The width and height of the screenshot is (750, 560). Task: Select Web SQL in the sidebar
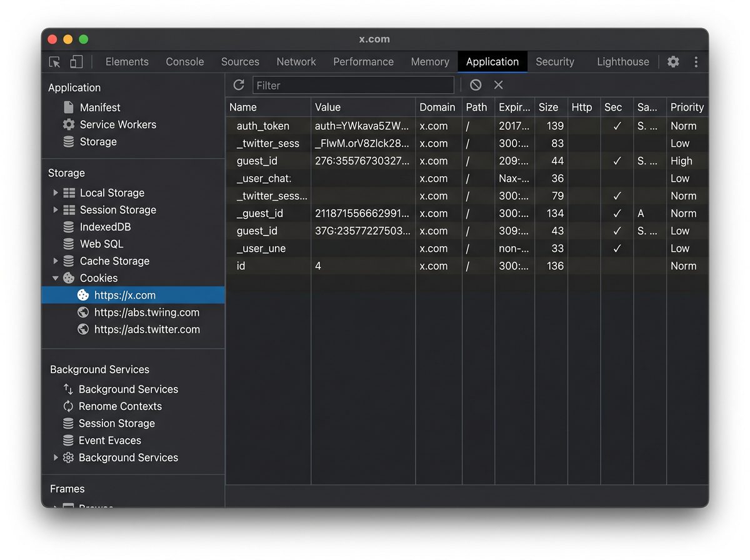pos(102,244)
